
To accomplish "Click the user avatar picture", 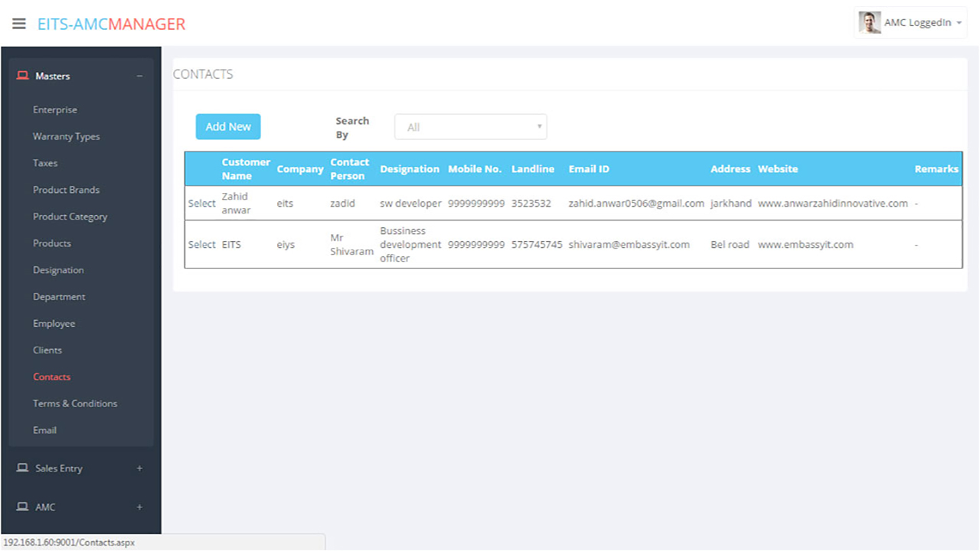I will tap(869, 23).
